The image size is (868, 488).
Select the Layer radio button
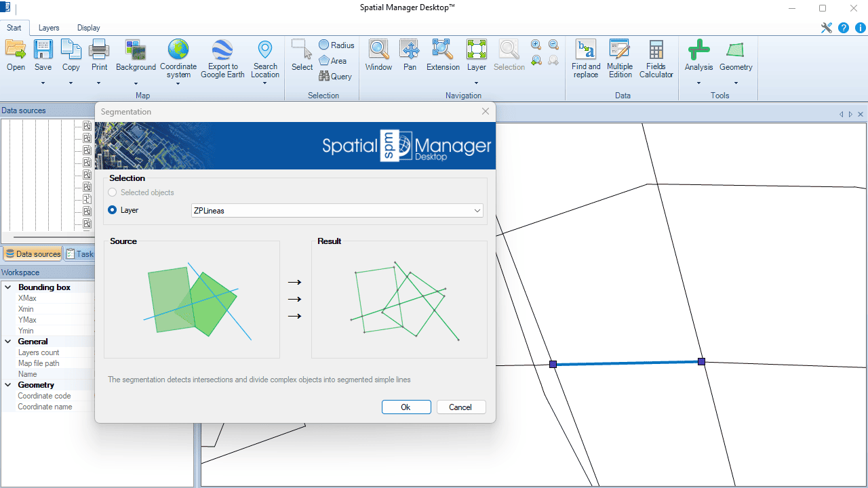[113, 210]
